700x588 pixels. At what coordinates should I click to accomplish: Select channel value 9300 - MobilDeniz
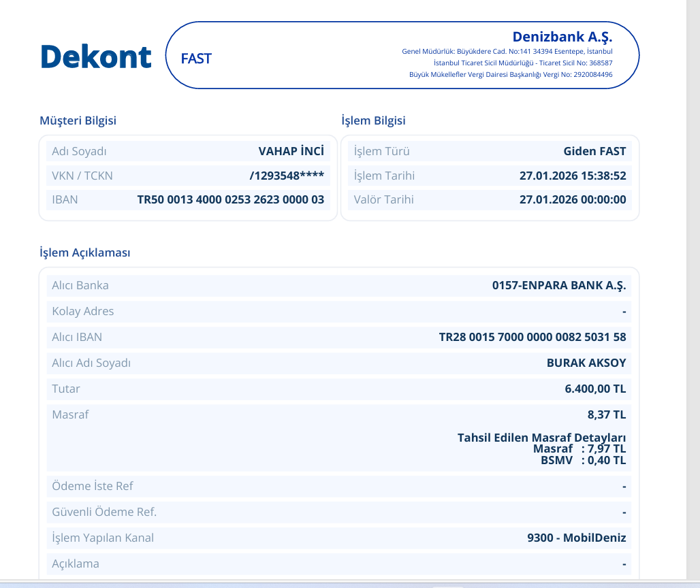click(x=576, y=538)
